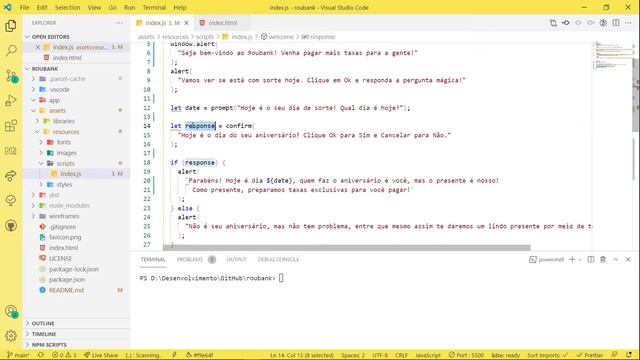Open the Extensions view
Image resolution: width=640 pixels, height=360 pixels.
[11, 125]
